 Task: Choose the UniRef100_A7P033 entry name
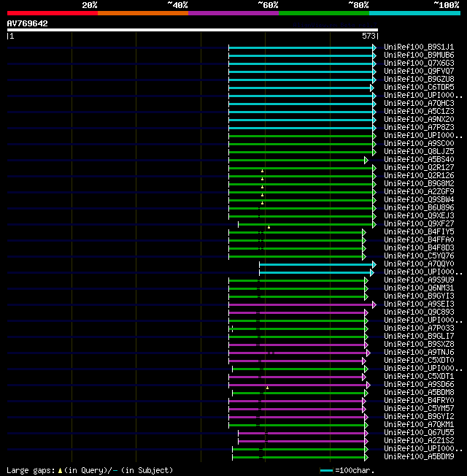click(419, 328)
